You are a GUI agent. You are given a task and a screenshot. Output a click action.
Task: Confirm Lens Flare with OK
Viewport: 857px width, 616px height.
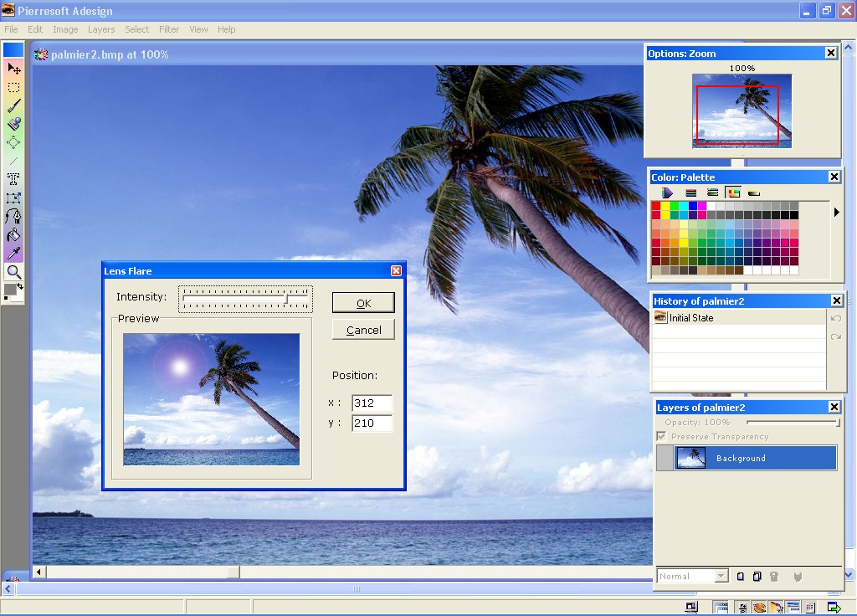tap(363, 303)
